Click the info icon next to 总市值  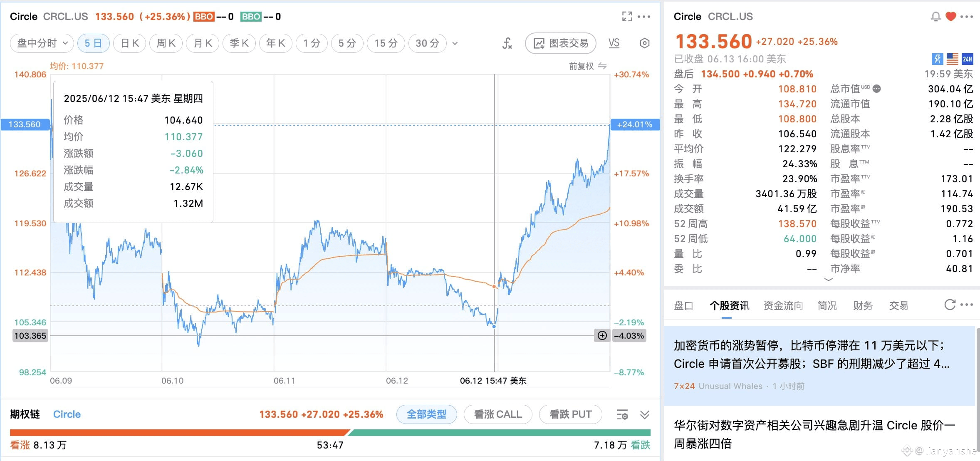coord(876,89)
